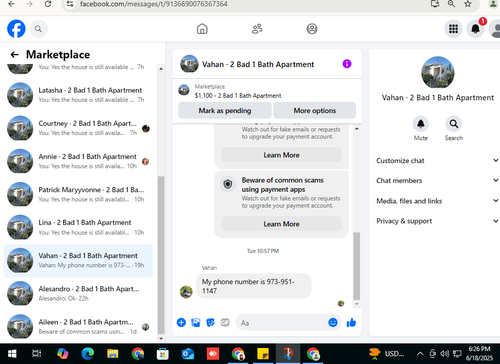Click Vahan's avatar beside the message
The width and height of the screenshot is (500, 364).
click(x=186, y=292)
